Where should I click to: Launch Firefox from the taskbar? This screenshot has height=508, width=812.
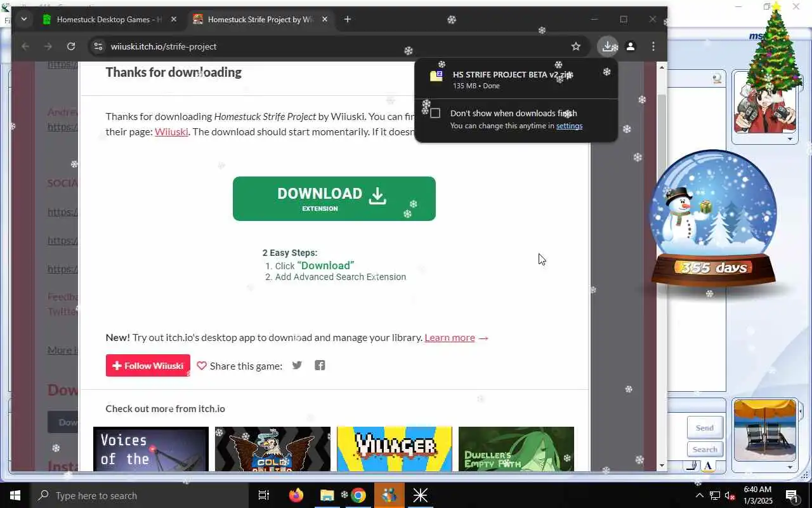[x=296, y=495]
